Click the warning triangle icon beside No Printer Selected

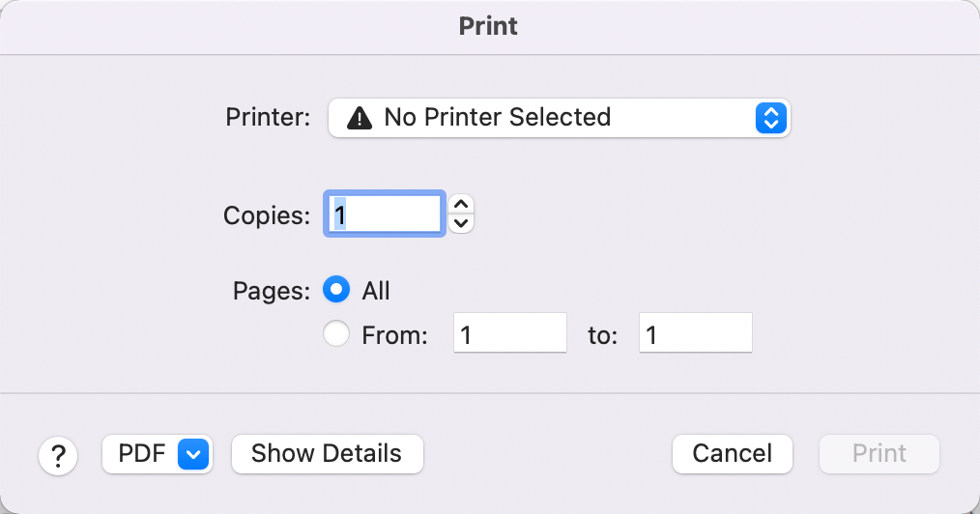pyautogui.click(x=360, y=118)
